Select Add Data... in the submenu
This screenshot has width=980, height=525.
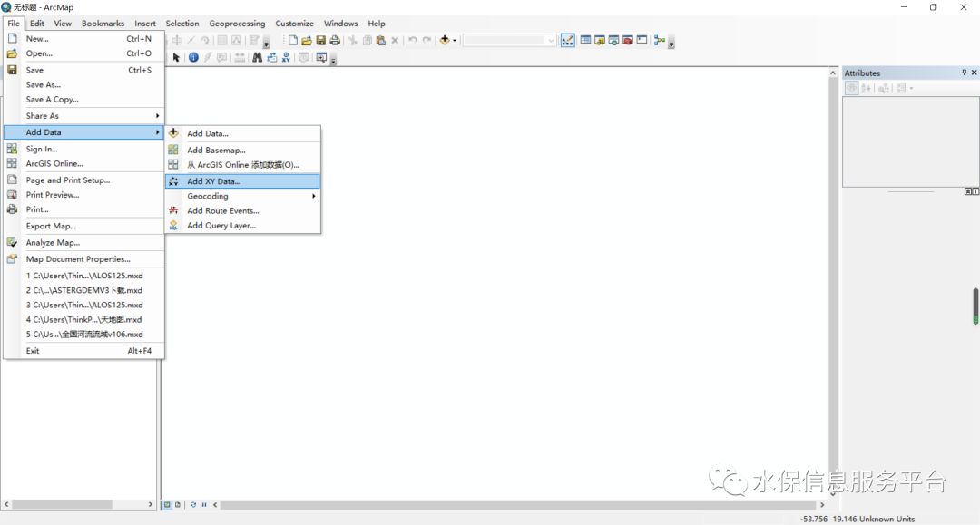[x=242, y=133]
